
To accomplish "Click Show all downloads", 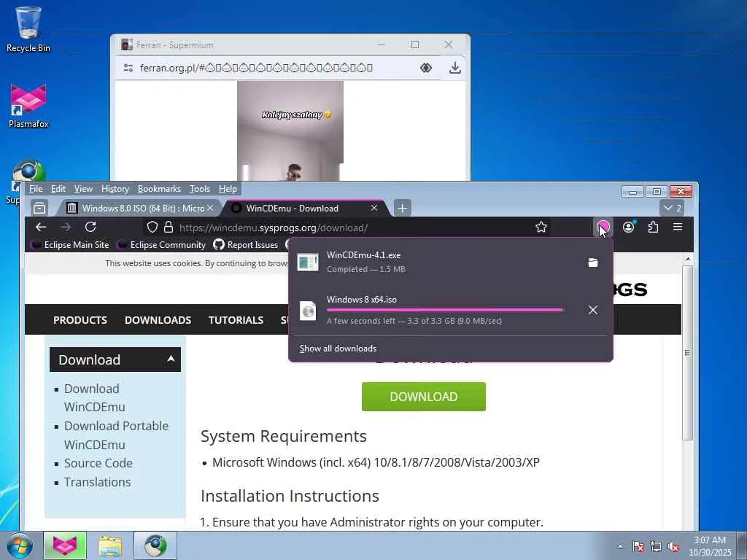I will coord(338,349).
